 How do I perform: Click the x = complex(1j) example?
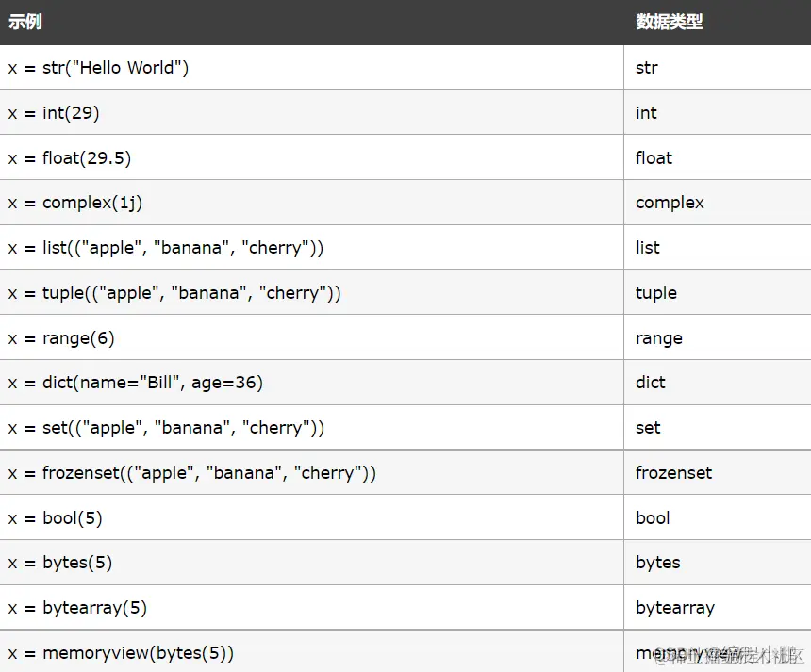click(75, 203)
